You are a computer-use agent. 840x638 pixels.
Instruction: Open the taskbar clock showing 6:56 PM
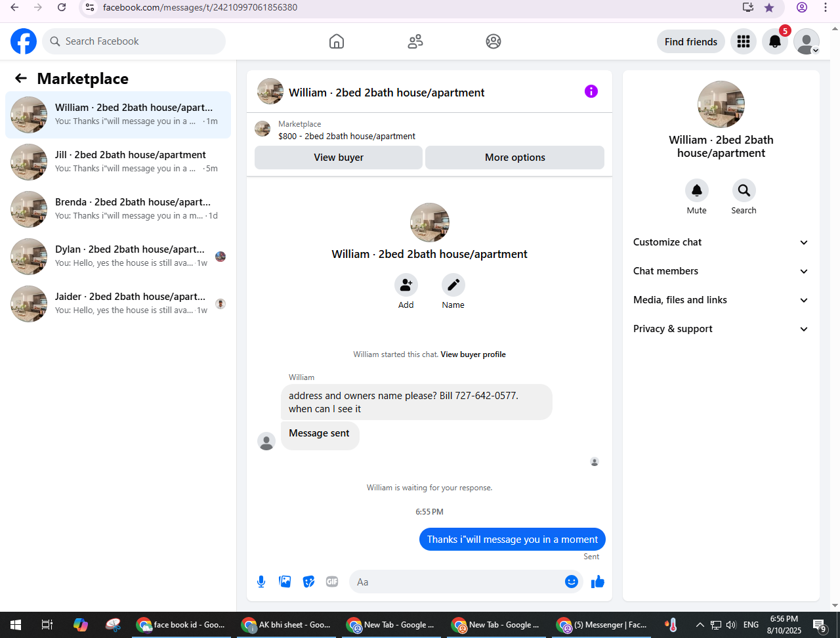point(784,625)
